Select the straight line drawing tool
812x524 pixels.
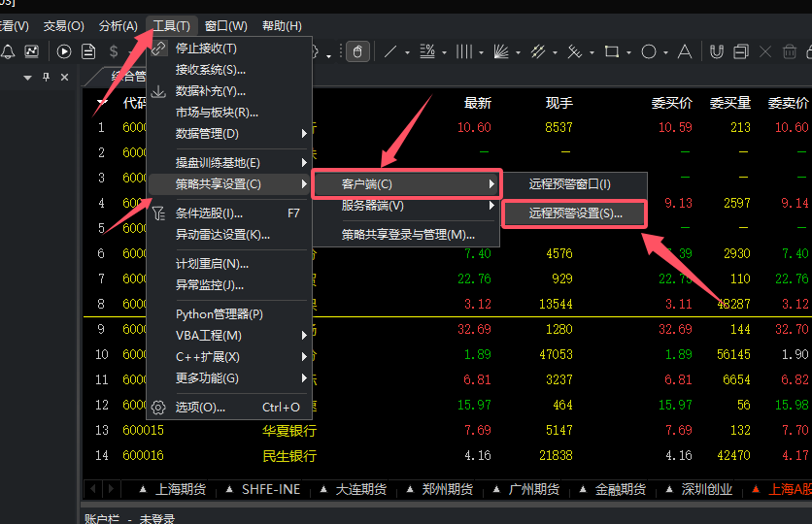pos(390,51)
